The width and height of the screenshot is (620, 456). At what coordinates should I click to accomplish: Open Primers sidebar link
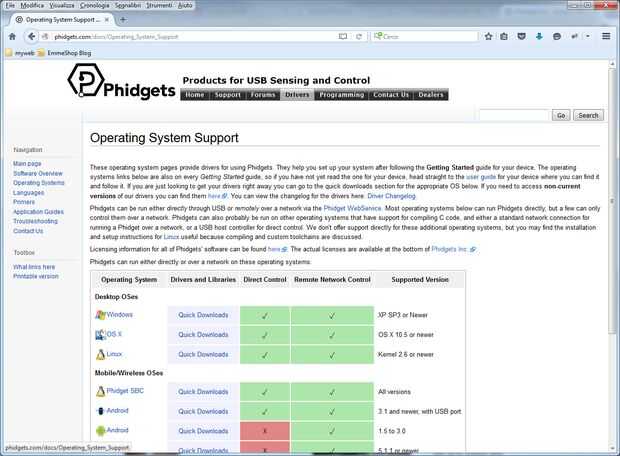[x=24, y=202]
